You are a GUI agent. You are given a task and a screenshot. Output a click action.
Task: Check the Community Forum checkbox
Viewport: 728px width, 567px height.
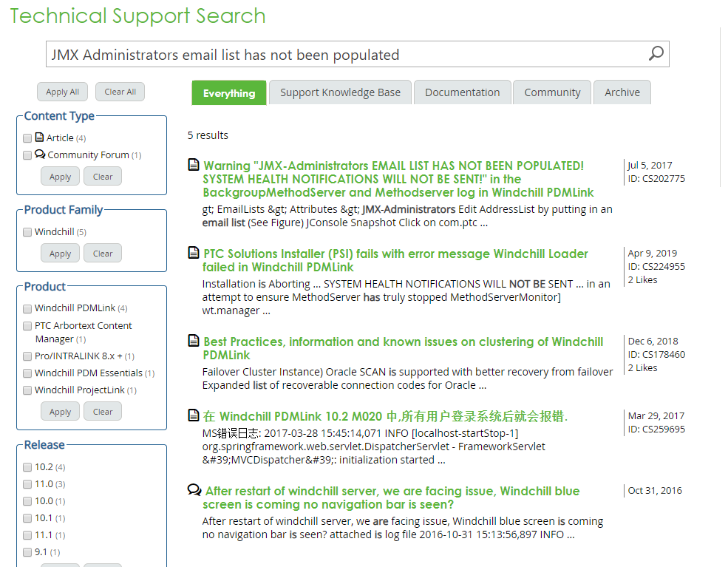pyautogui.click(x=27, y=155)
